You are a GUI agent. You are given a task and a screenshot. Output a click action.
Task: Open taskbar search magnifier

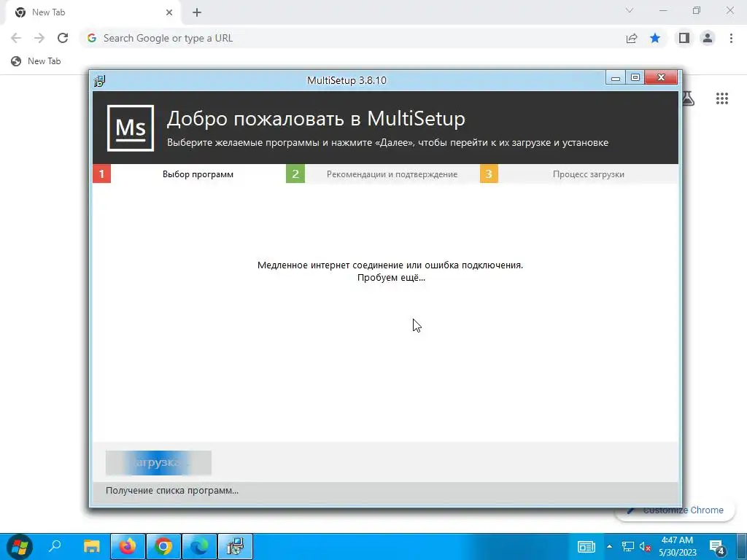click(55, 545)
